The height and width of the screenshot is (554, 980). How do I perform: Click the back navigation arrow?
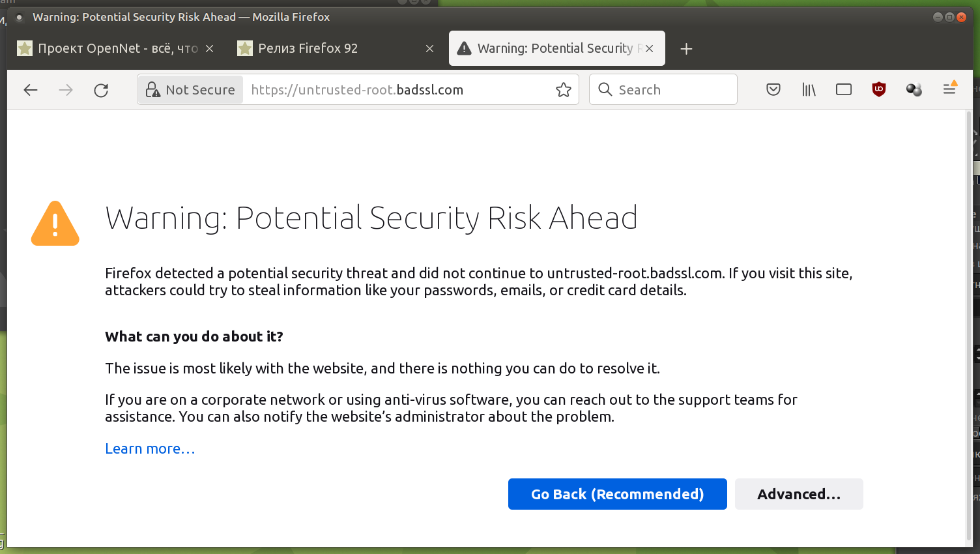click(31, 90)
